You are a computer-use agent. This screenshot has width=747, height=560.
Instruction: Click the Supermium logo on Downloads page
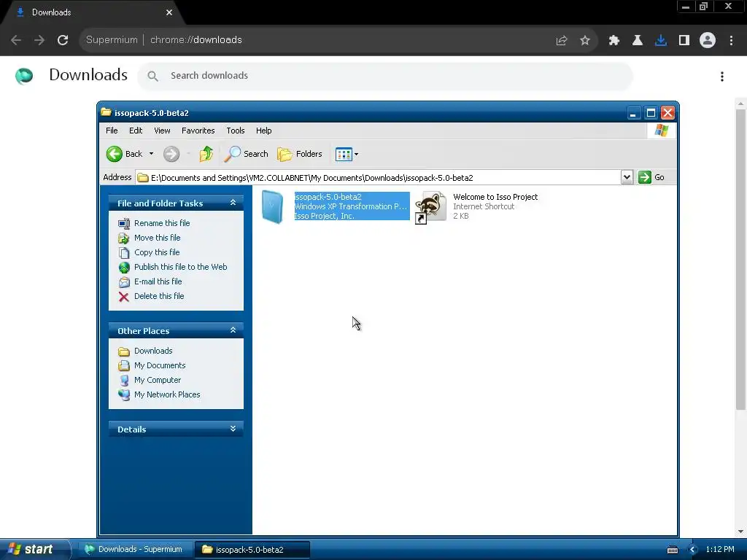tap(24, 76)
